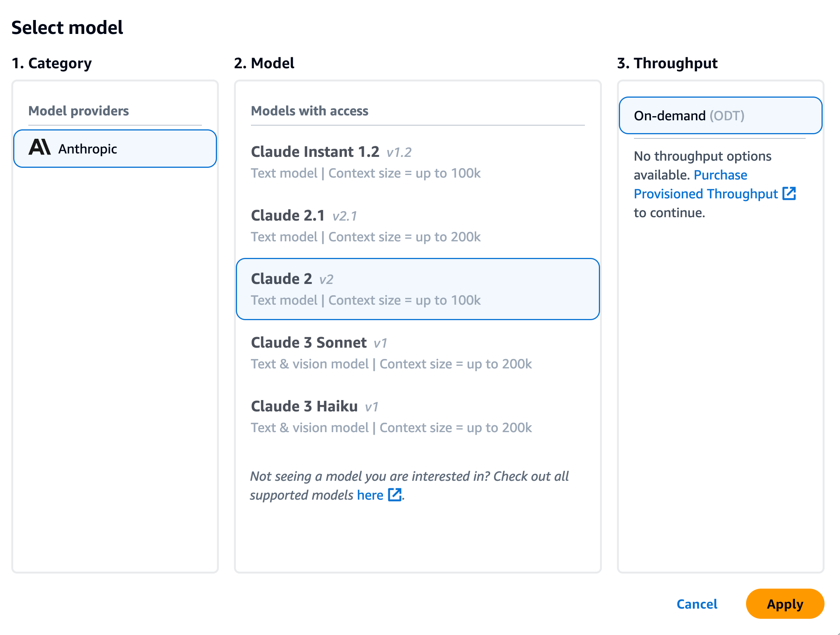Select Anthropic model provider
The width and height of the screenshot is (840, 635).
[115, 149]
